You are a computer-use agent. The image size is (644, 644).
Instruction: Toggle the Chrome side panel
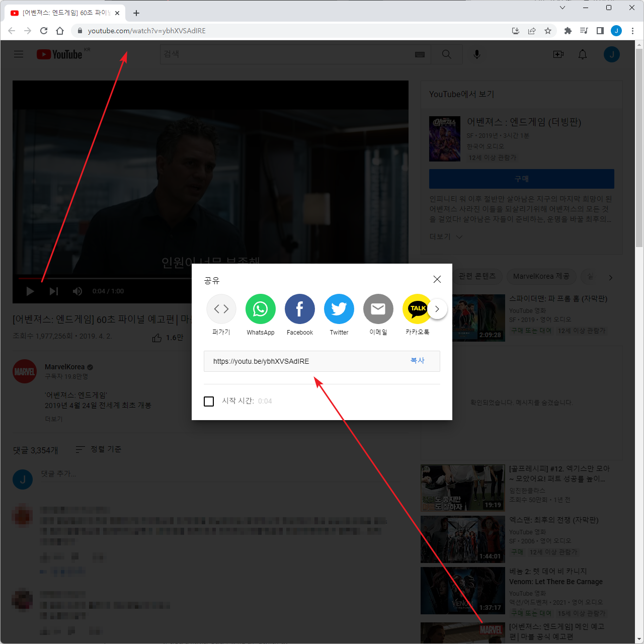(x=600, y=31)
